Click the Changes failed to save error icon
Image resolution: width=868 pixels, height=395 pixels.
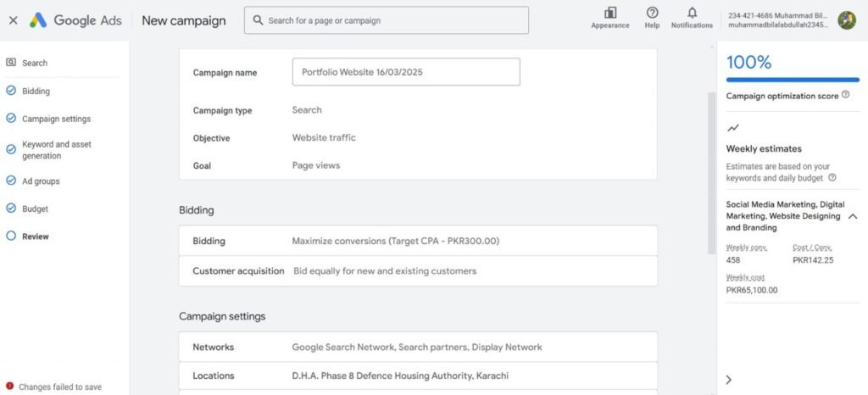[x=9, y=387]
